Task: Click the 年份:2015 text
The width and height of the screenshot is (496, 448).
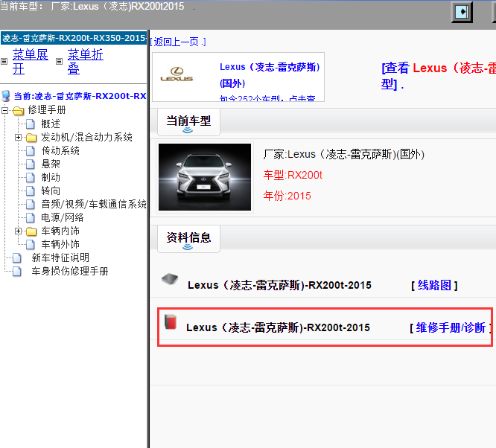Action: pos(287,196)
